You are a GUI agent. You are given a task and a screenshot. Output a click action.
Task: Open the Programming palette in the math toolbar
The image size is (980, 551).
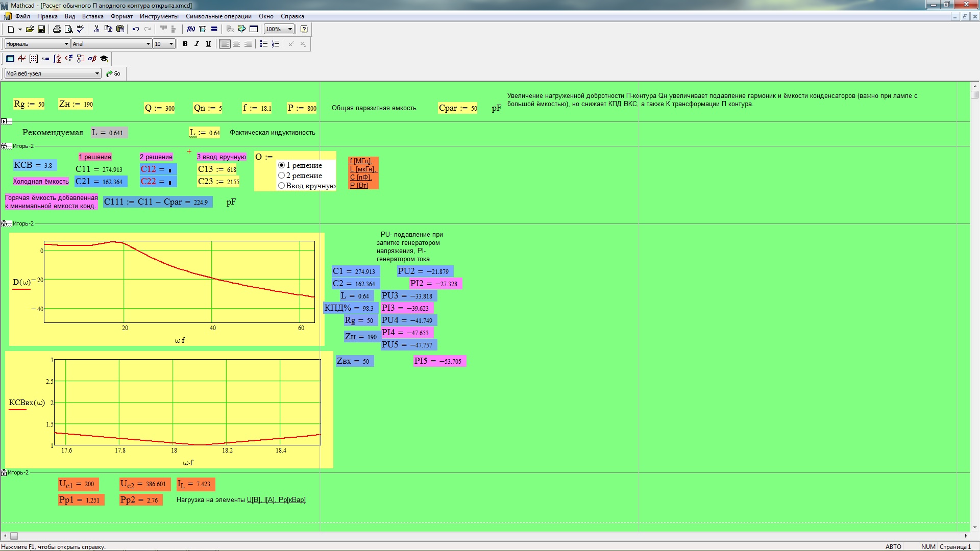81,59
